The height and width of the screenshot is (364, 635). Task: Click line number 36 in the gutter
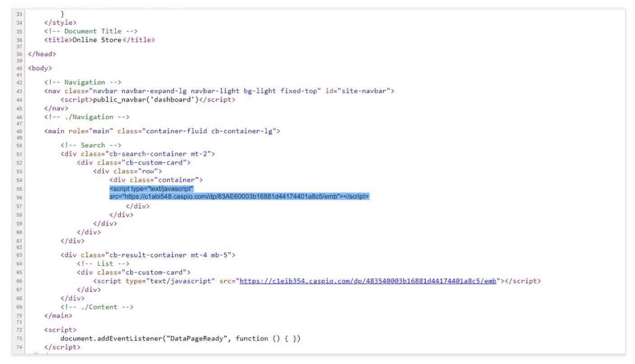pyautogui.click(x=19, y=40)
